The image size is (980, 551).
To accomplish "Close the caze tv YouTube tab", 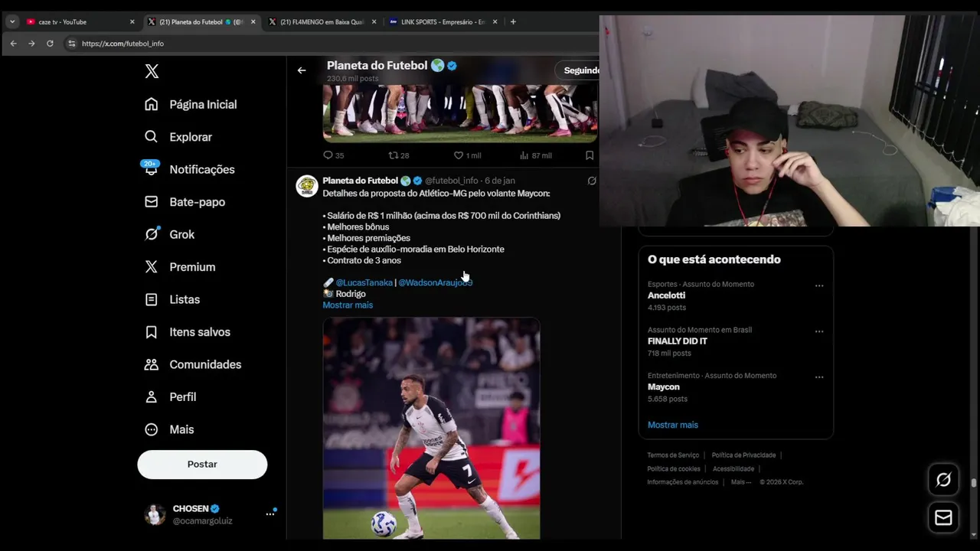I will tap(132, 21).
